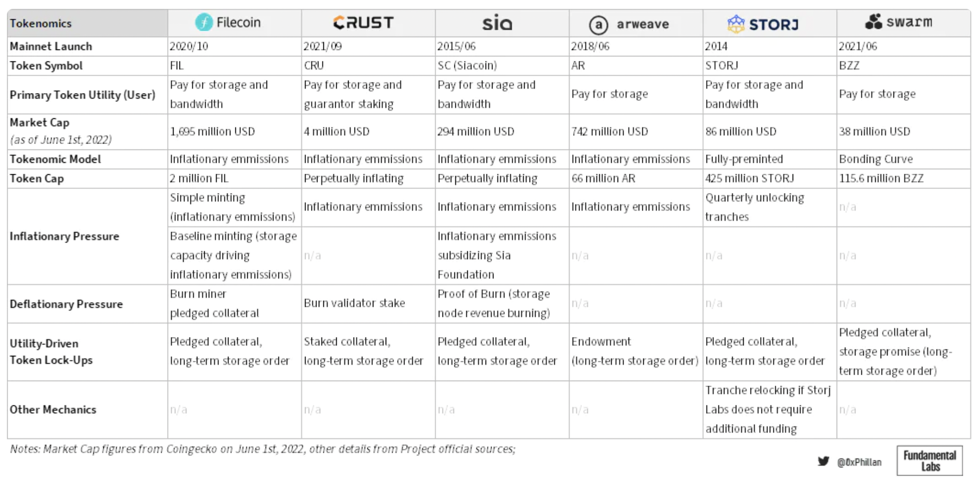Screen dimensions: 980x490
Task: Click the Market Cap notes footnote text
Action: coord(263,449)
